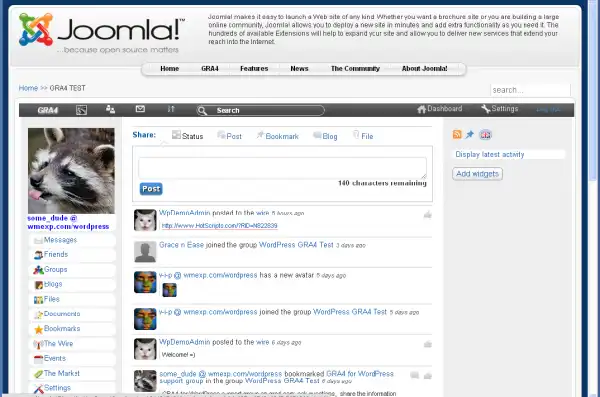Viewport: 600px width, 397px height.
Task: Click the Joomla! logo
Action: pyautogui.click(x=102, y=33)
